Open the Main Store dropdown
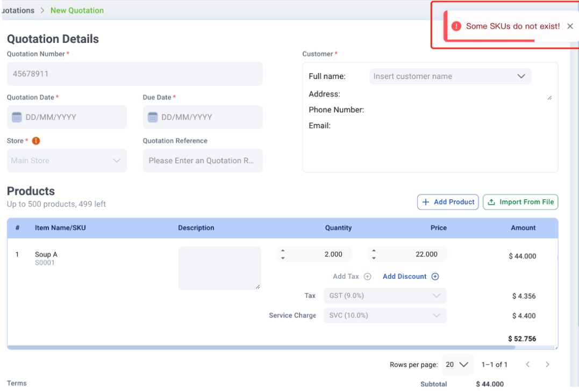 pyautogui.click(x=116, y=161)
